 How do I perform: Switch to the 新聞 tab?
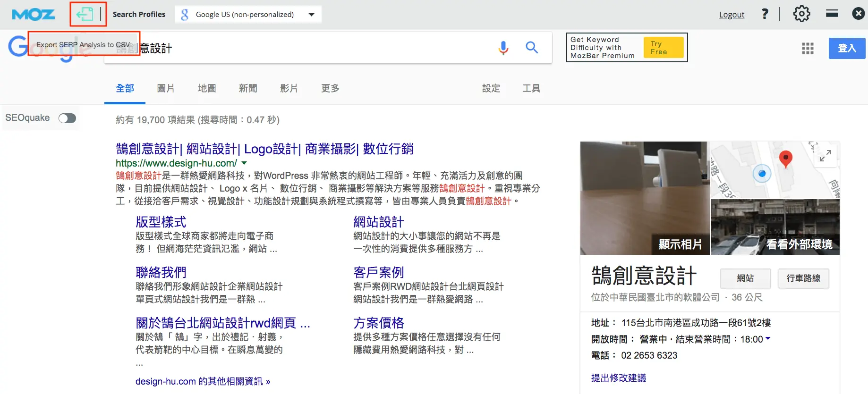point(248,88)
